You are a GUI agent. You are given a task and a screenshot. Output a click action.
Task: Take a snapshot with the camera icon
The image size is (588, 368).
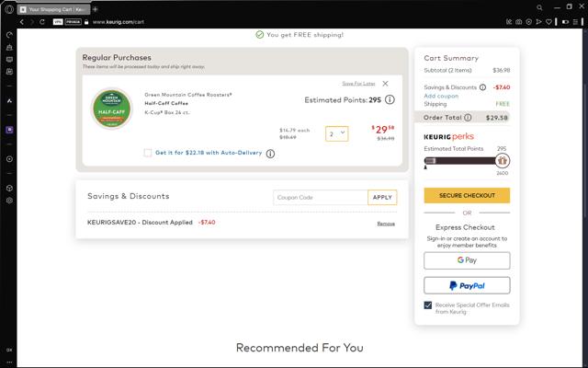point(518,22)
